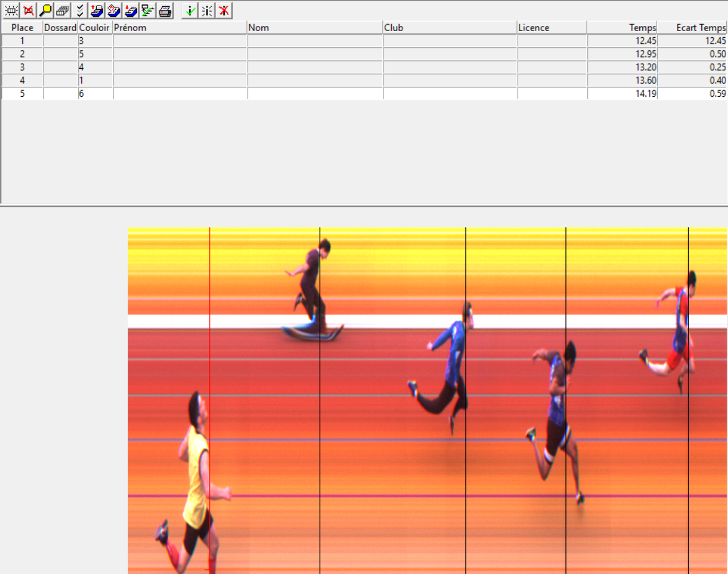The image size is (728, 574).
Task: Sort by the Place column header
Action: (22, 28)
